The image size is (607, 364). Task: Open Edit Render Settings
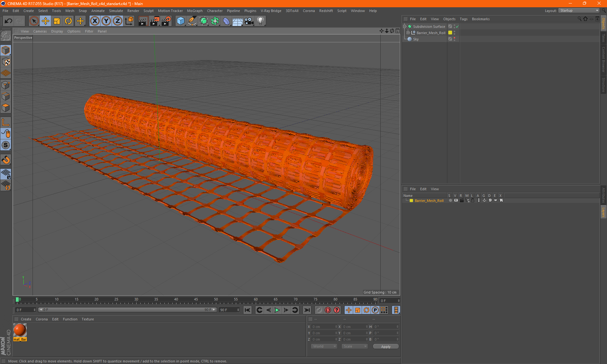tap(166, 21)
